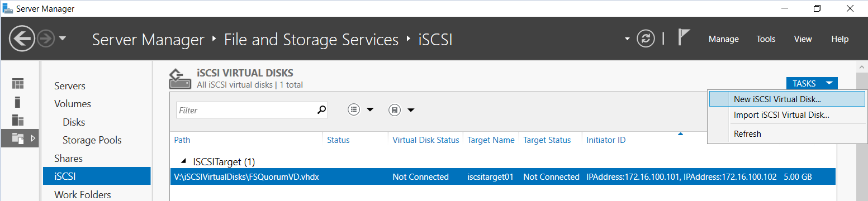This screenshot has height=201, width=868.
Task: Open the Manage menu
Action: click(x=723, y=39)
